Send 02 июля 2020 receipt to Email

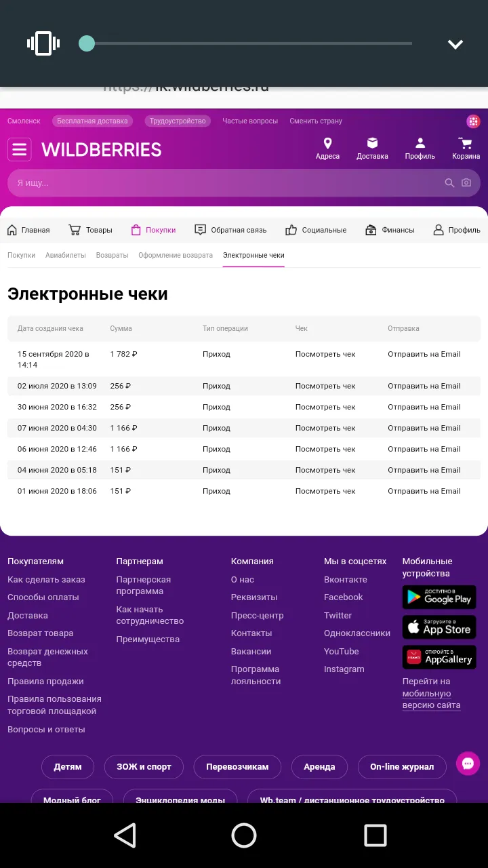424,386
